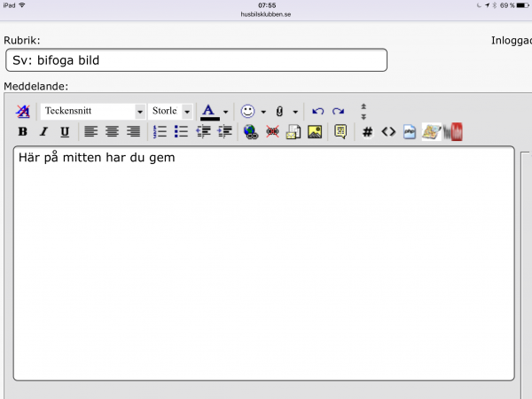This screenshot has width=532, height=399.
Task: Insert an ordered numbered list
Action: (x=160, y=132)
